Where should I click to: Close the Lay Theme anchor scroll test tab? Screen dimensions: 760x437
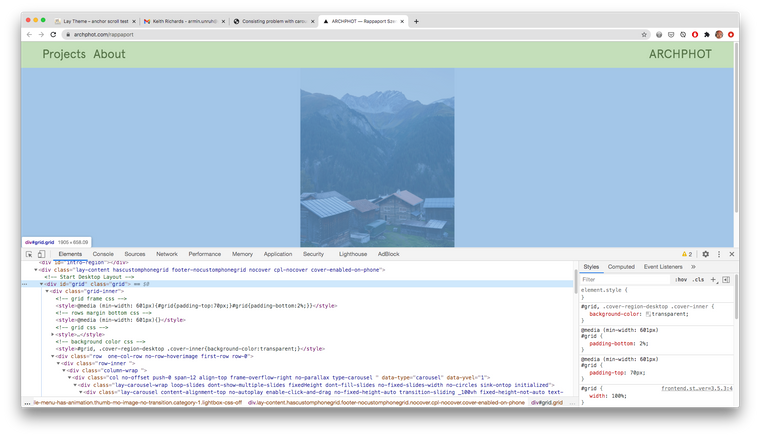(x=134, y=21)
